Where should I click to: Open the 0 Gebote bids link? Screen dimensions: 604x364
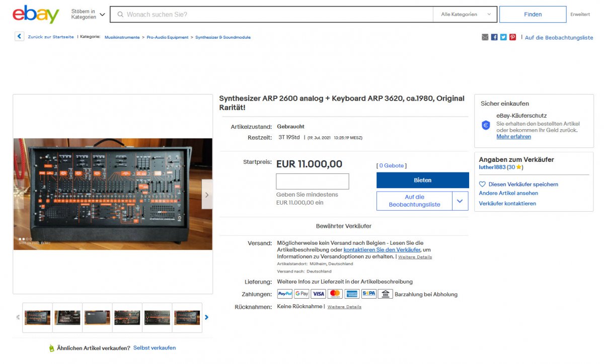point(392,165)
